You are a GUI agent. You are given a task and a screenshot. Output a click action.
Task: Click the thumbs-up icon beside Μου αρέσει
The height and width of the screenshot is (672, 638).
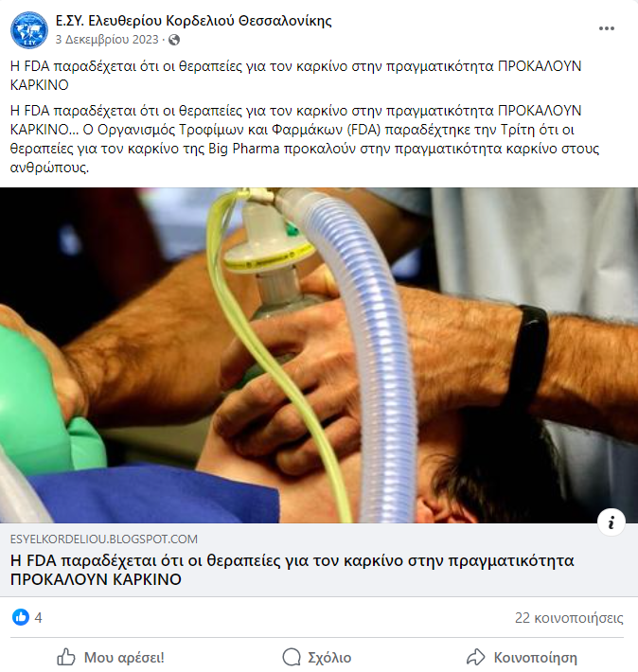(66, 657)
